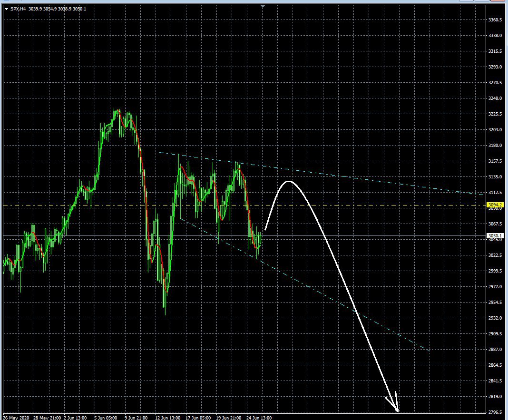Open the one-click trading triangle beside SPX,H4
This screenshot has height=420, width=508.
(7, 9)
